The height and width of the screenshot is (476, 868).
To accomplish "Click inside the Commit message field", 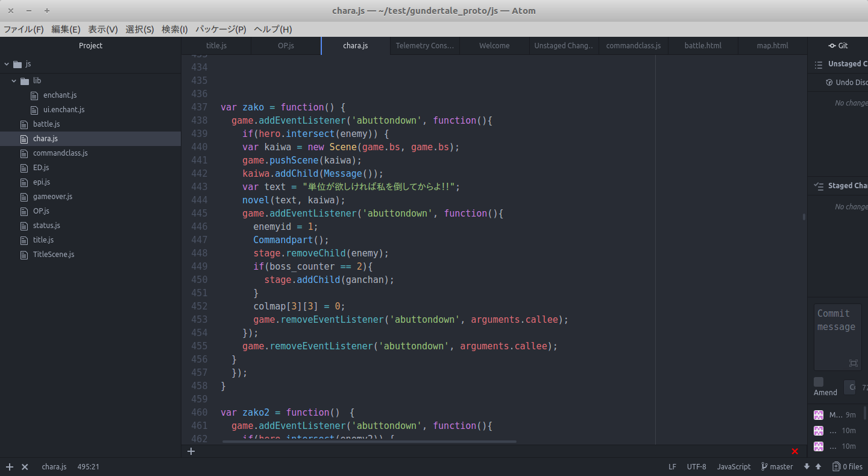I will click(x=838, y=337).
